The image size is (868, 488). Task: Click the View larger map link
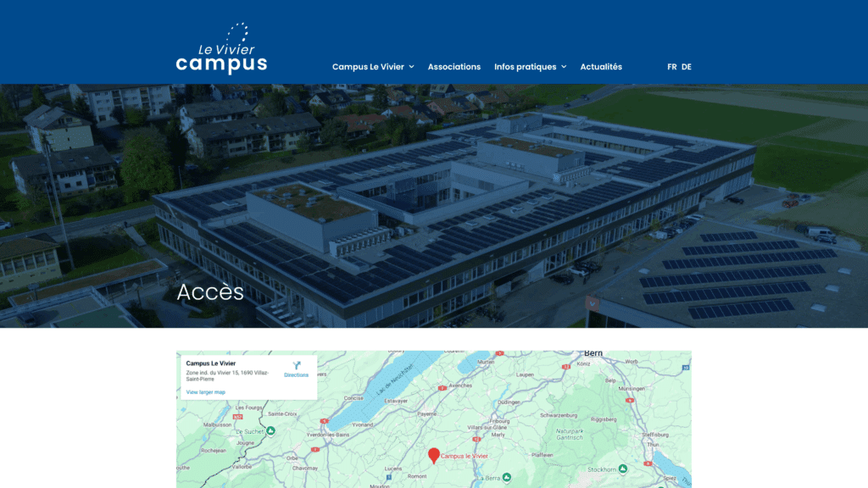[205, 392]
